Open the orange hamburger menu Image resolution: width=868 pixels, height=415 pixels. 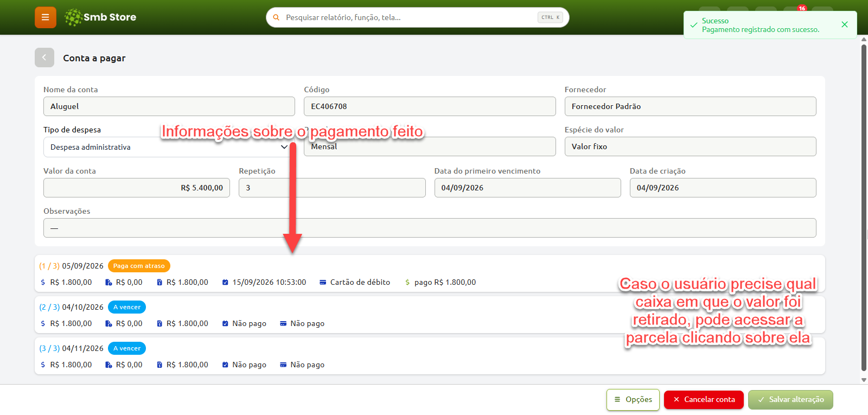(46, 17)
